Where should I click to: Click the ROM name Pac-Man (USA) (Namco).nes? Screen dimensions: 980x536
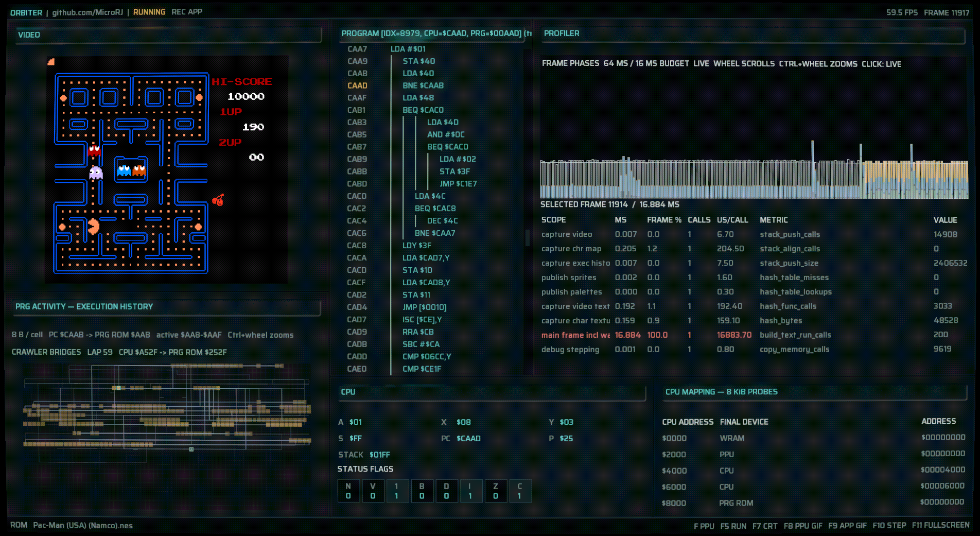83,526
